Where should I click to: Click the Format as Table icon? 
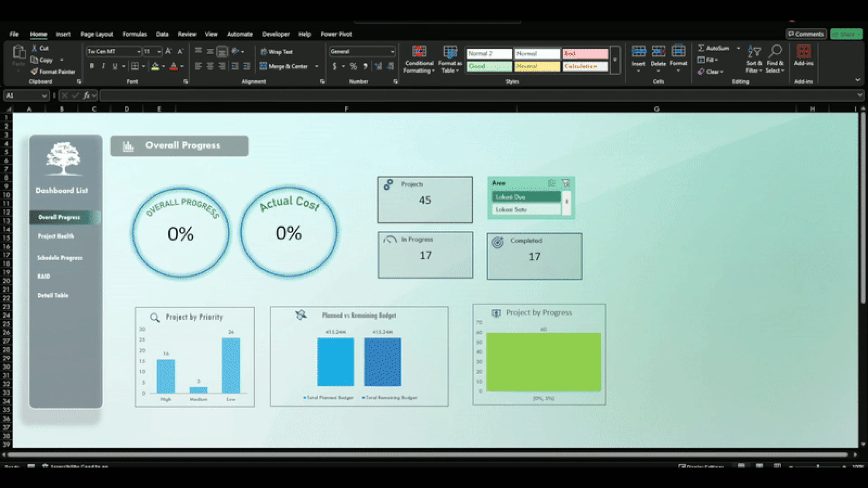click(450, 52)
